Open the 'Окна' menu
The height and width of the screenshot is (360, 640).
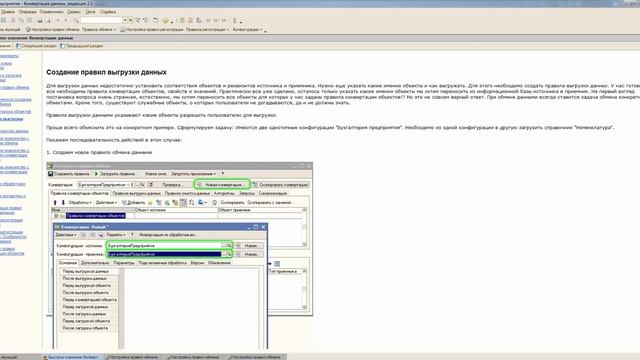pyautogui.click(x=90, y=12)
